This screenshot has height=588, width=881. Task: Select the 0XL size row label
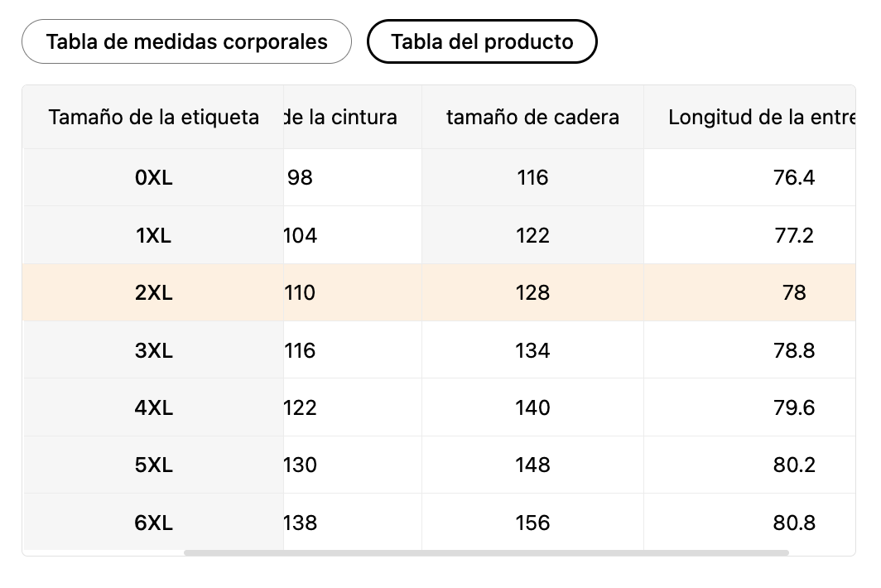click(153, 177)
